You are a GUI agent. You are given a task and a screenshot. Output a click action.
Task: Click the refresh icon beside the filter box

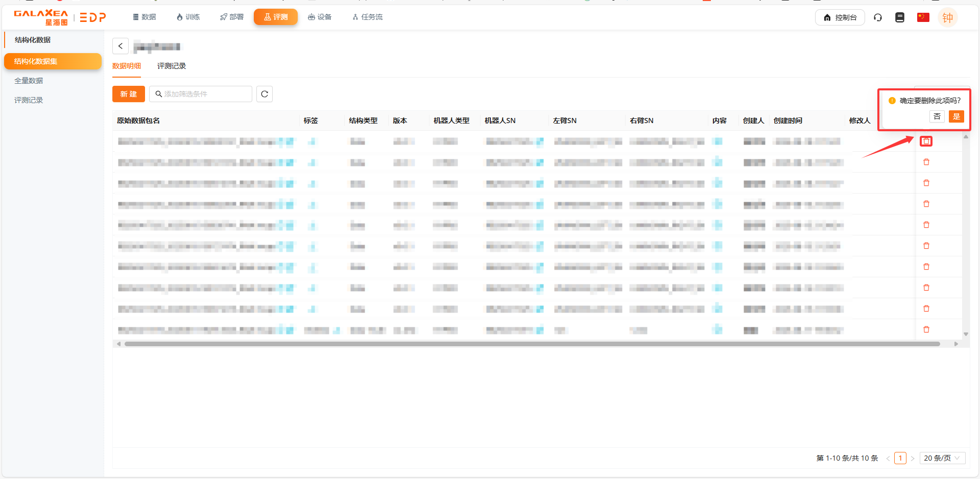tap(264, 94)
